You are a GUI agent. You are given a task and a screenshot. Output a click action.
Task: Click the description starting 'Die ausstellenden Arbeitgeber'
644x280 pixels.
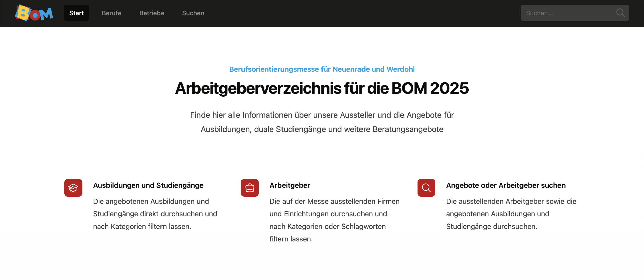(x=511, y=214)
